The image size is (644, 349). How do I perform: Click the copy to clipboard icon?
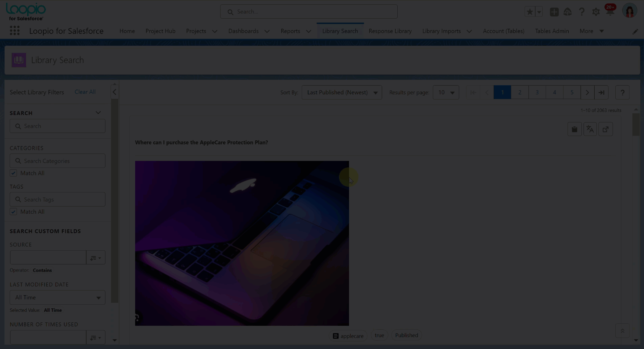coord(574,129)
